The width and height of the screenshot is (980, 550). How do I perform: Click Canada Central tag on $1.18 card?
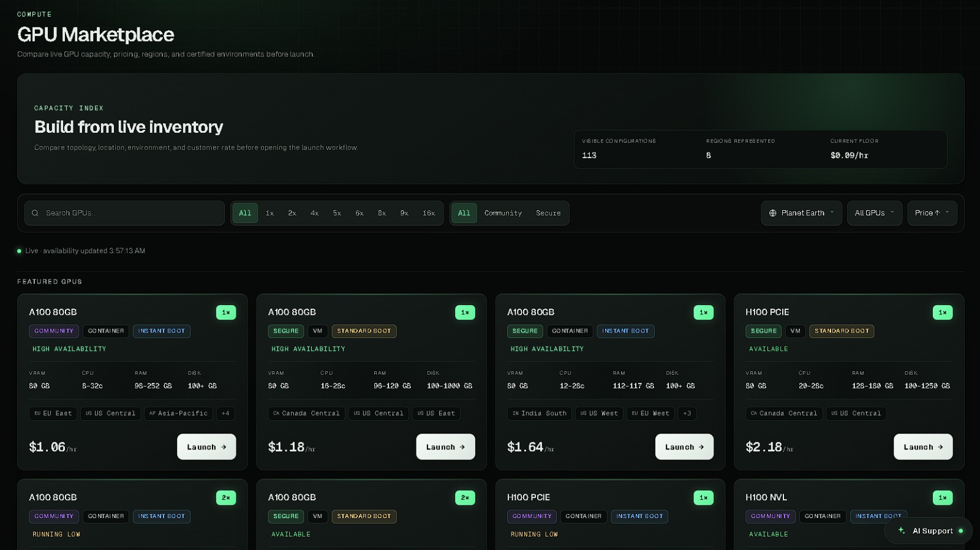click(306, 413)
